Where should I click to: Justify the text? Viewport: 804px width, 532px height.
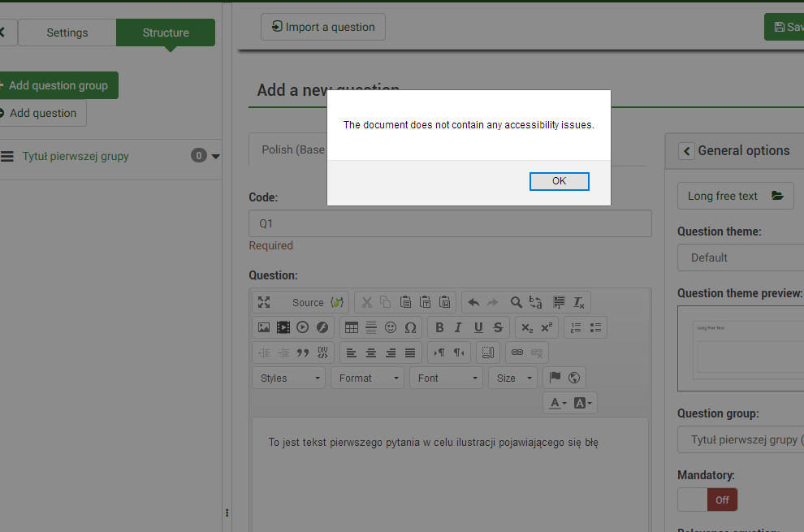[410, 353]
